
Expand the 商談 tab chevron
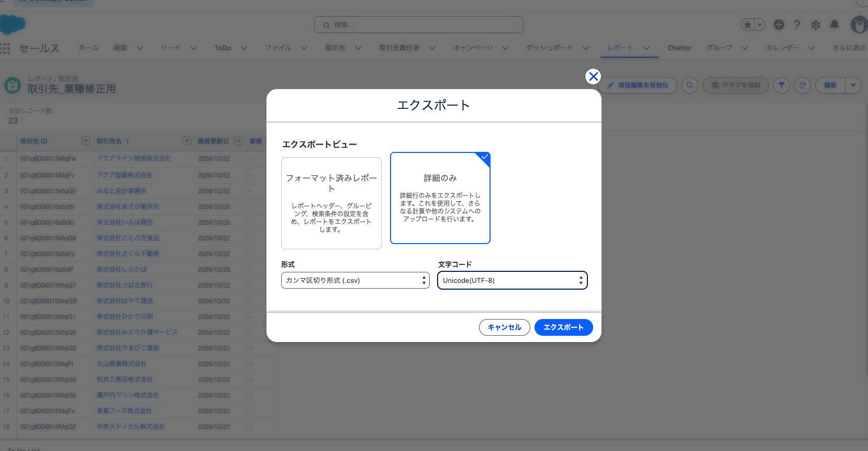(140, 48)
